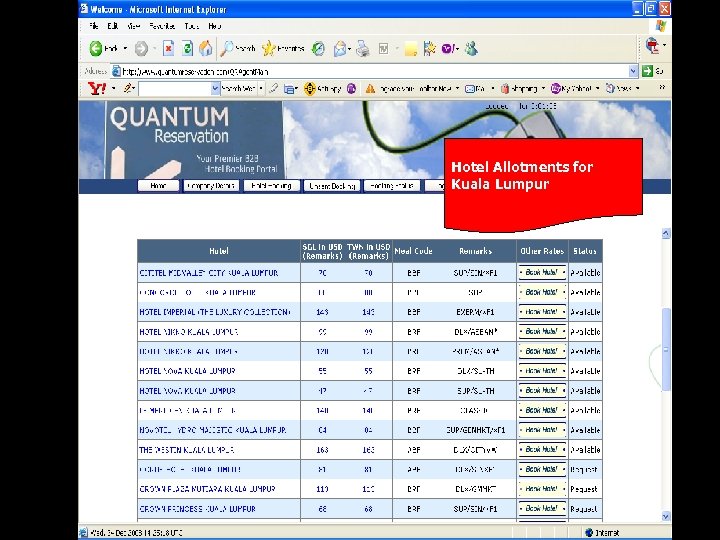This screenshot has width=720, height=540.
Task: Click the Edit page icon beside the printer
Action: (x=383, y=48)
